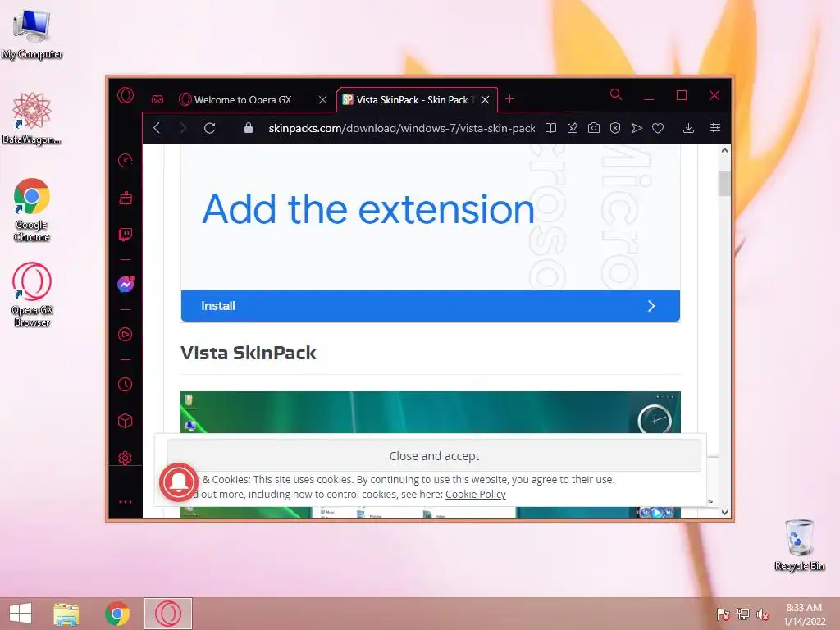This screenshot has width=840, height=630.
Task: Go forward to the next page
Action: [183, 128]
